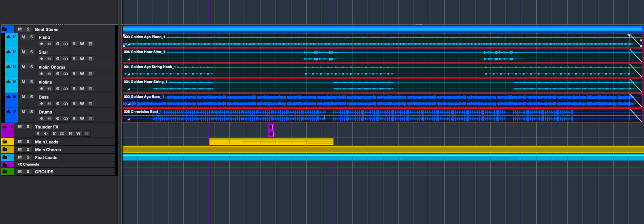Enable record on the Sitar track
644x224 pixels.
[x=41, y=59]
